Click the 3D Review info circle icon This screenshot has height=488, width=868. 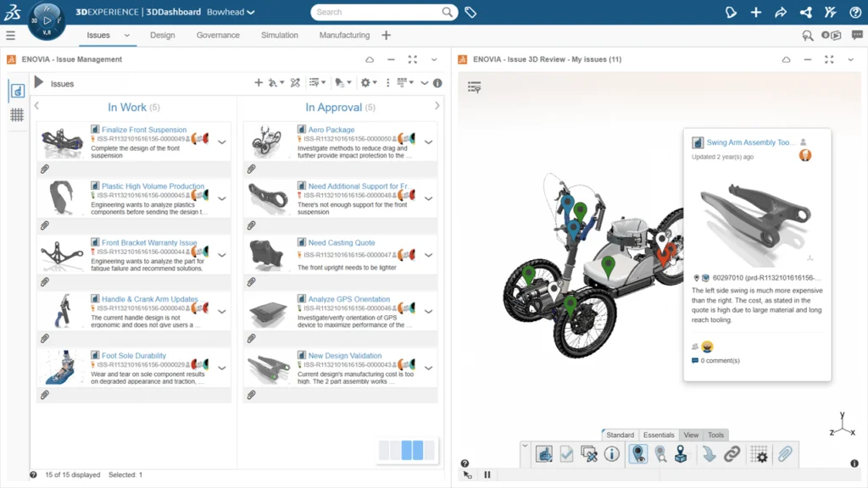point(612,454)
